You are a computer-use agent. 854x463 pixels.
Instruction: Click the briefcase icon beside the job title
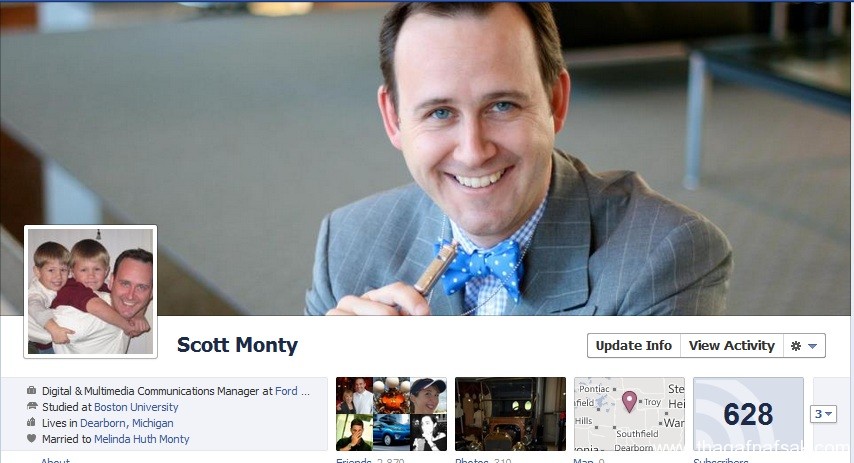[x=32, y=391]
